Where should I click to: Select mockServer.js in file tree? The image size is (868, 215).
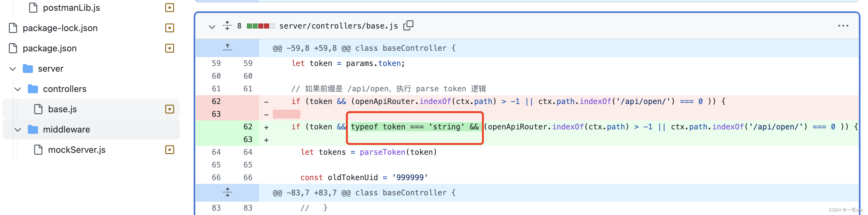tap(77, 150)
